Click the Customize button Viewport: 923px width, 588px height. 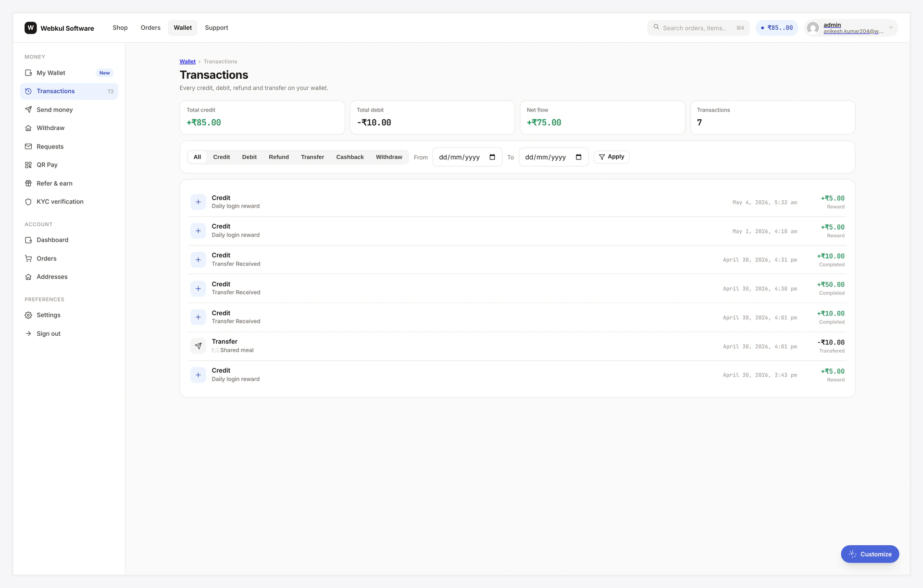coord(870,554)
